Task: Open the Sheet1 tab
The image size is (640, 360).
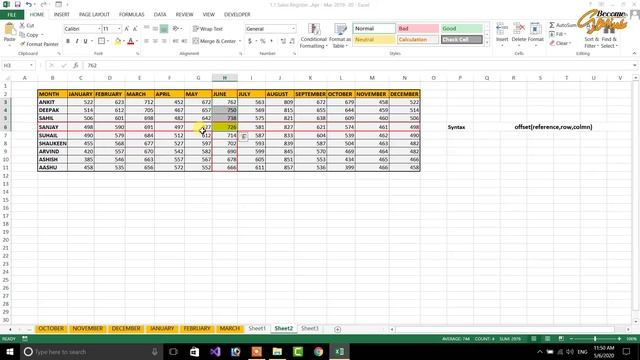Action: 257,329
